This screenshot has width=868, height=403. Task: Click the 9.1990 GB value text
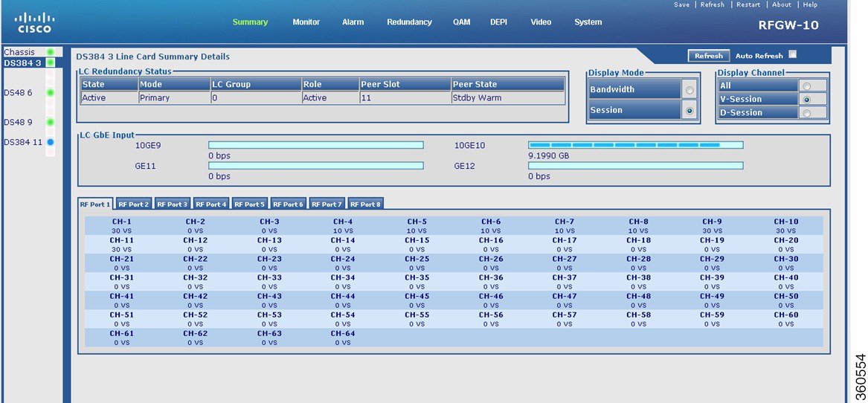pos(549,156)
